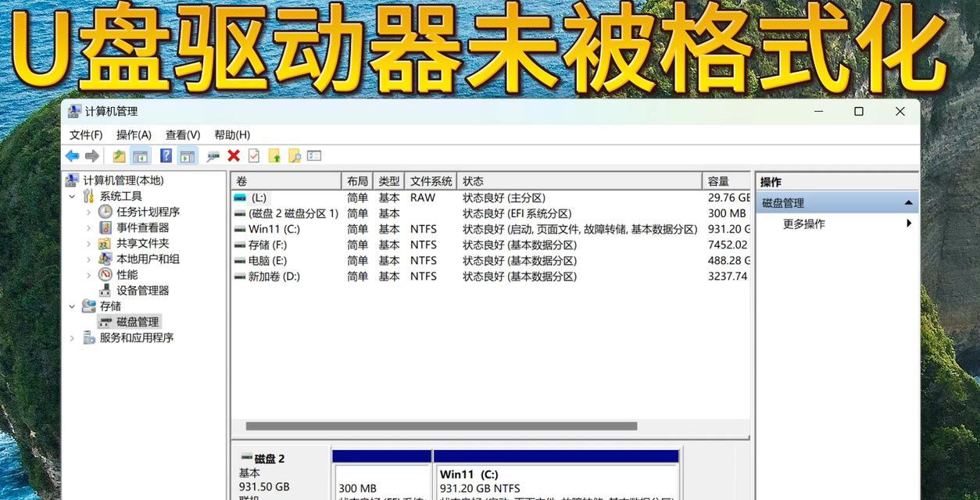Open 设备管理器 in tree
Viewport: 980px width, 500px height.
coord(142,290)
